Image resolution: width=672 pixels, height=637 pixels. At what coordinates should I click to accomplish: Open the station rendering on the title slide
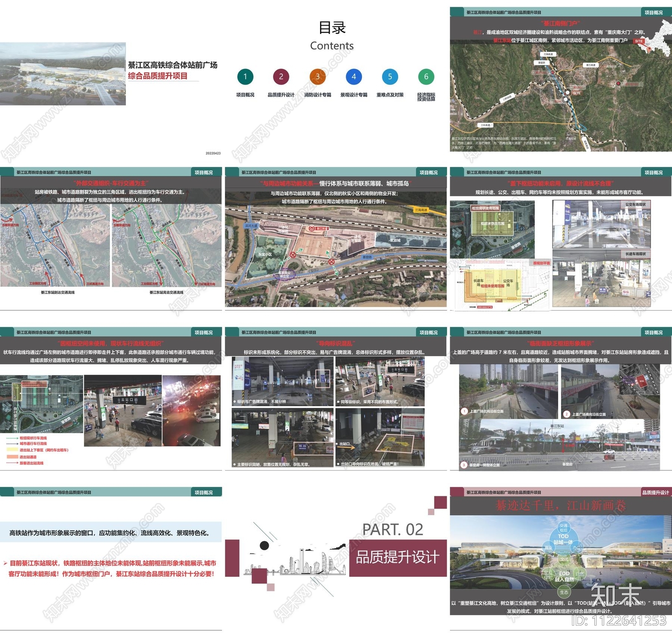(x=63, y=73)
